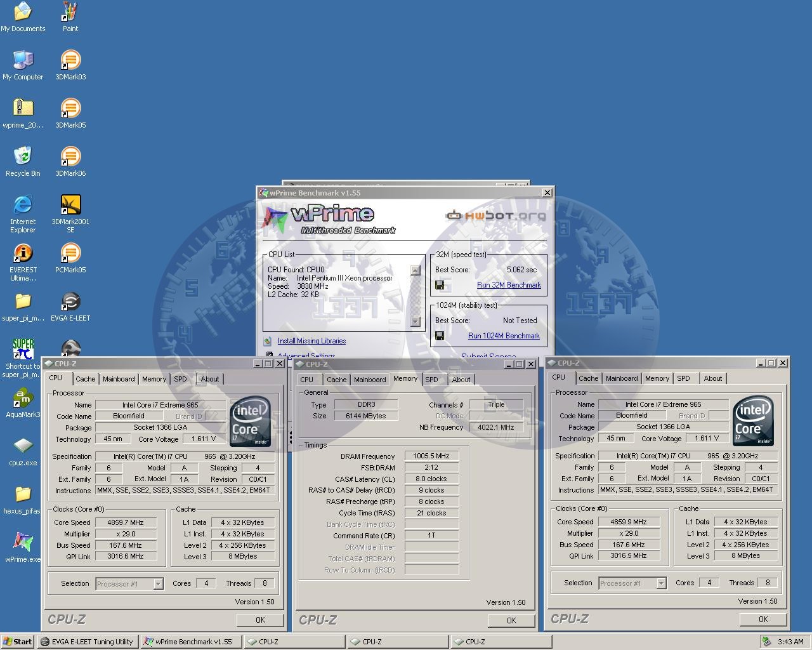Click scroll-down arrow in wPrime CPU List
This screenshot has height=650, width=812.
416,322
